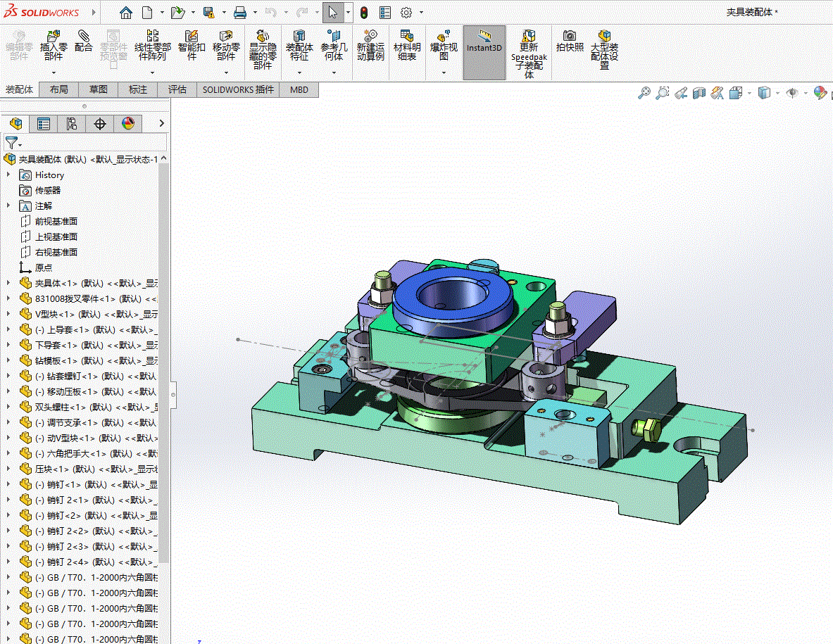Click Assembly Features (装配体特征)

(x=299, y=46)
